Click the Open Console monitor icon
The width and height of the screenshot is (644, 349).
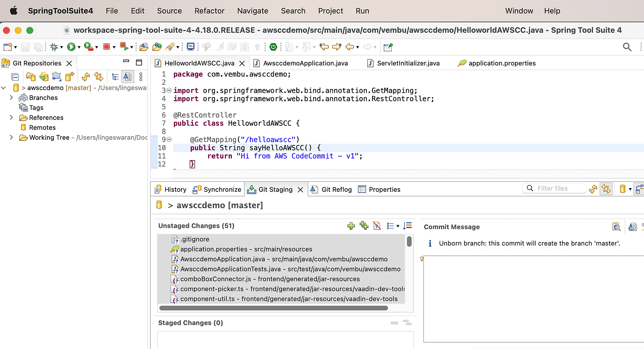(191, 47)
